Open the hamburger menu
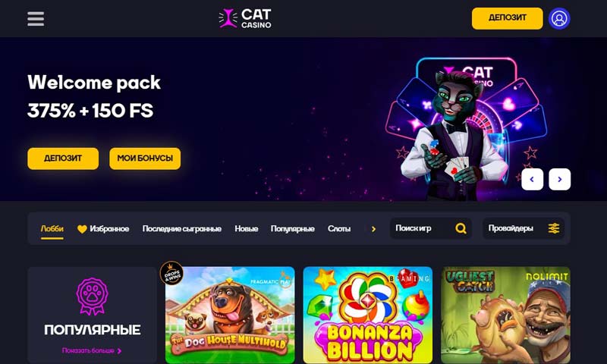607x364 pixels. tap(36, 18)
